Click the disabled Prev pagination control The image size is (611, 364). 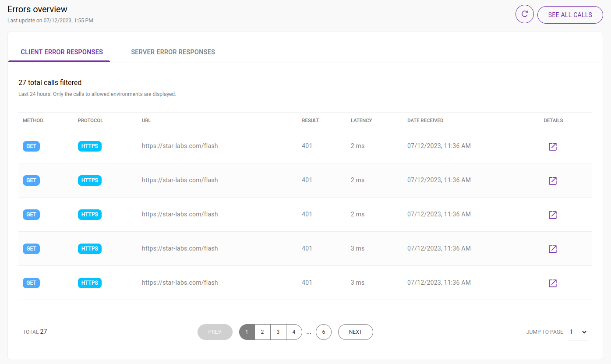click(215, 332)
